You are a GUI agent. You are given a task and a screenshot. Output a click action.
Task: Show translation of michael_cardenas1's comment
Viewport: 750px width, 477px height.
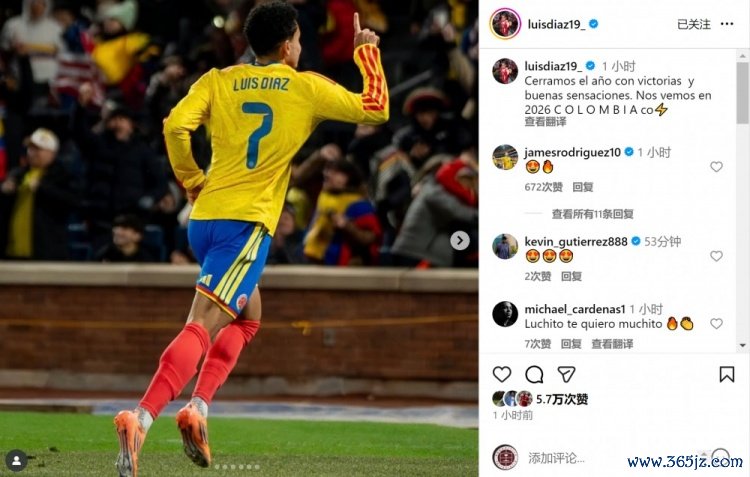612,344
